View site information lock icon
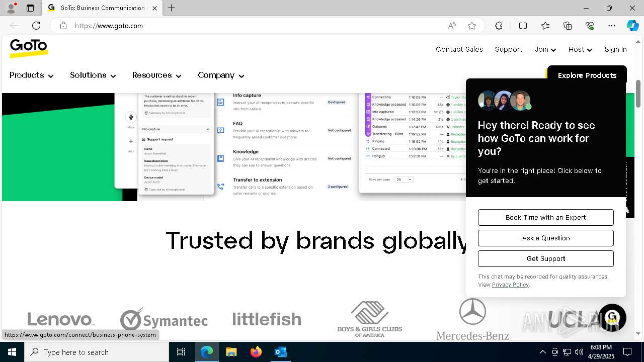 (63, 26)
